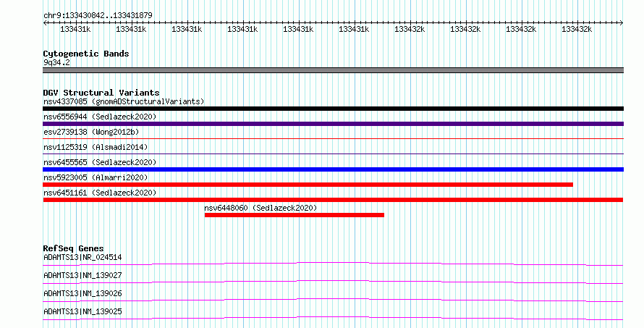Click the short red nsv6448060 variant bar
Screen dimensions: 644x328
coord(295,215)
